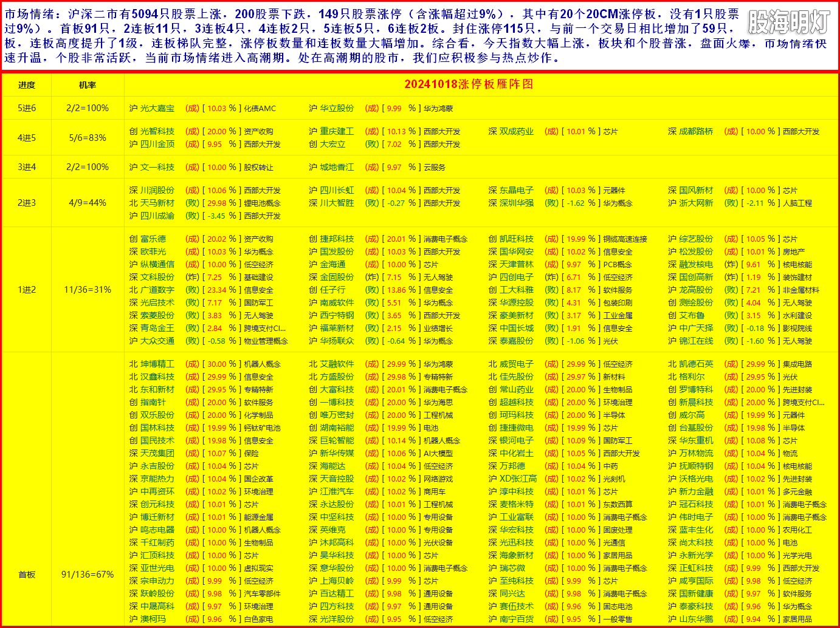Click stock name 东晶电子
Viewport: 840px width, 628px height.
click(x=517, y=190)
